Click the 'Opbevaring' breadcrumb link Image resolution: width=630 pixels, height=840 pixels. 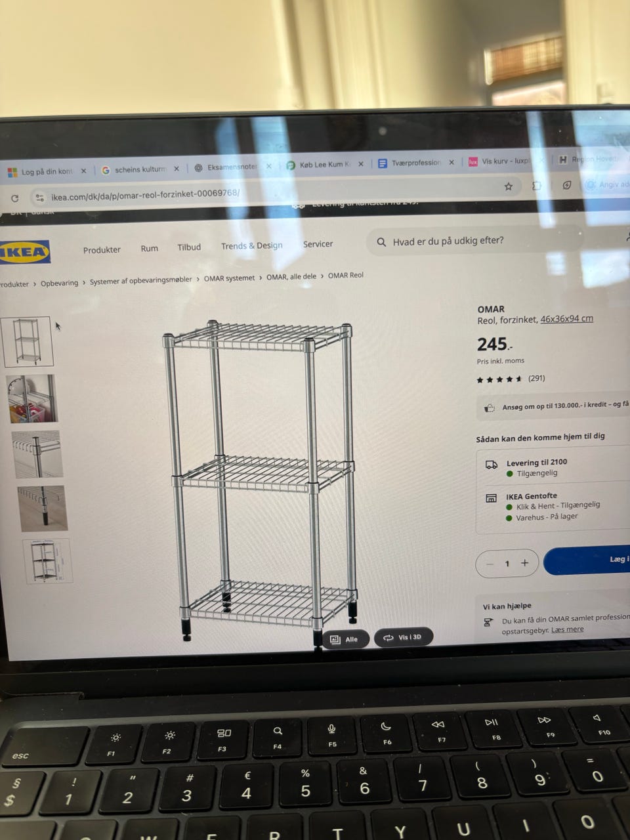coord(59,283)
